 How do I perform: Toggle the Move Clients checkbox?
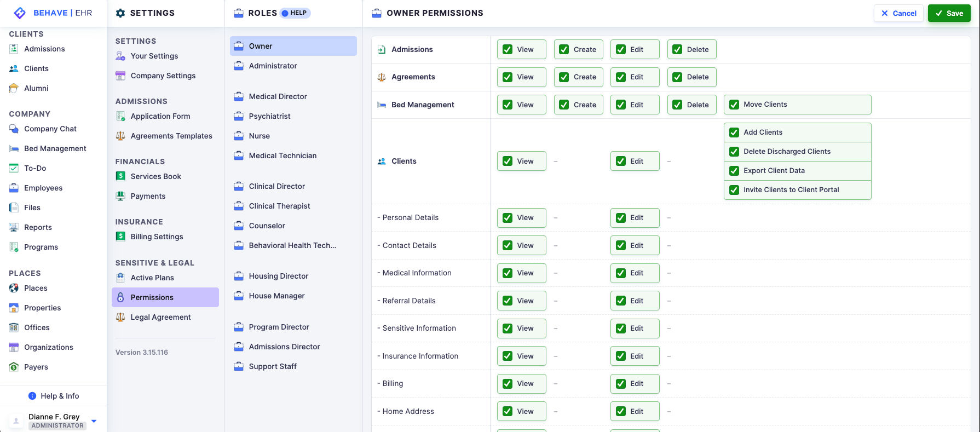734,105
